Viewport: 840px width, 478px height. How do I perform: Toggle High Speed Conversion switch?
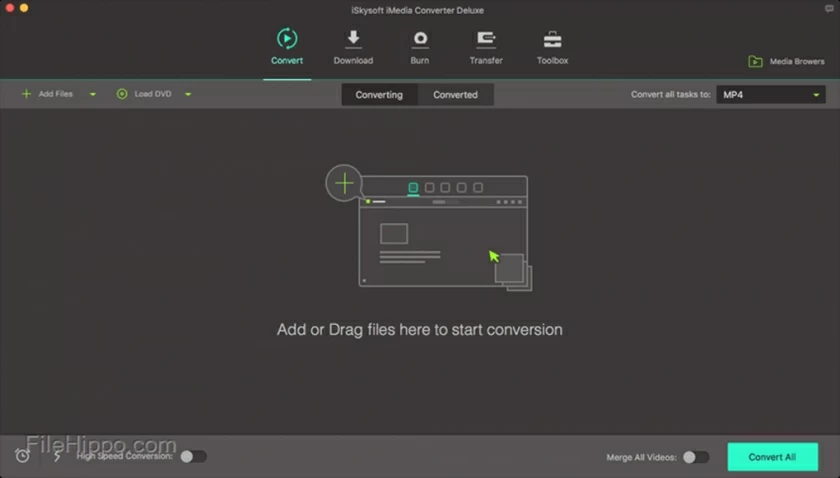(193, 457)
